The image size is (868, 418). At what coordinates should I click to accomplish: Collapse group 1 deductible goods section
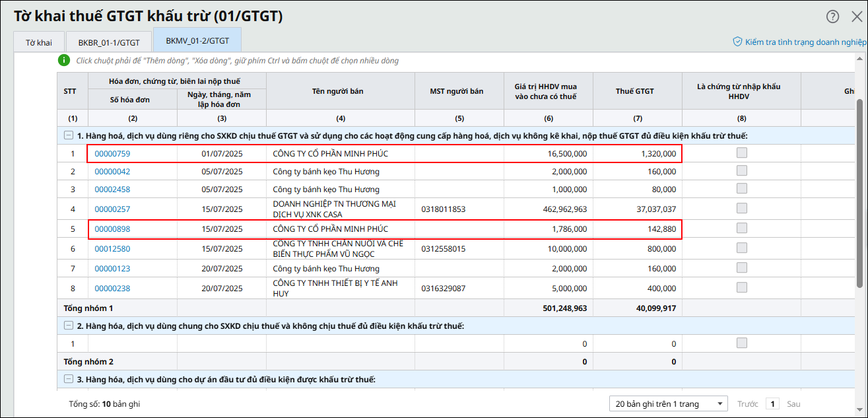(x=68, y=136)
